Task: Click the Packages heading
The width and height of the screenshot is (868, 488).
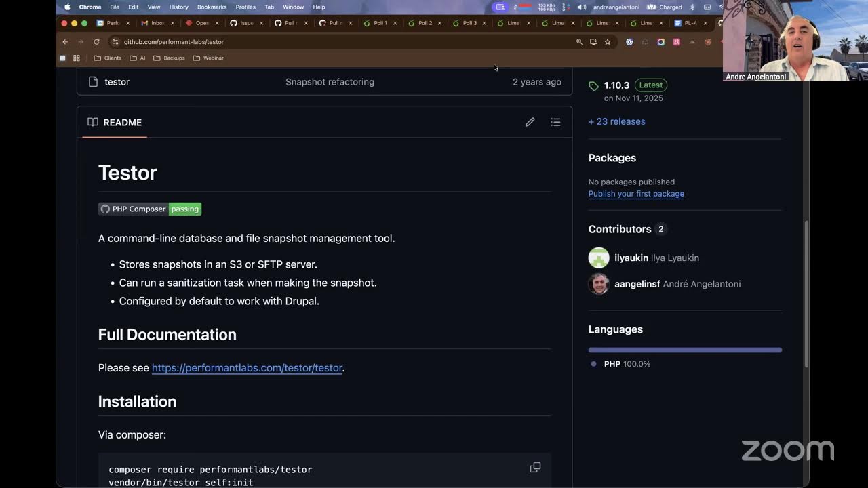Action: coord(612,158)
